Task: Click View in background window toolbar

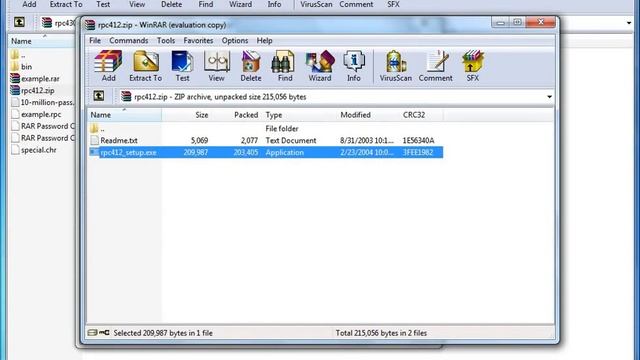Action: tap(137, 4)
